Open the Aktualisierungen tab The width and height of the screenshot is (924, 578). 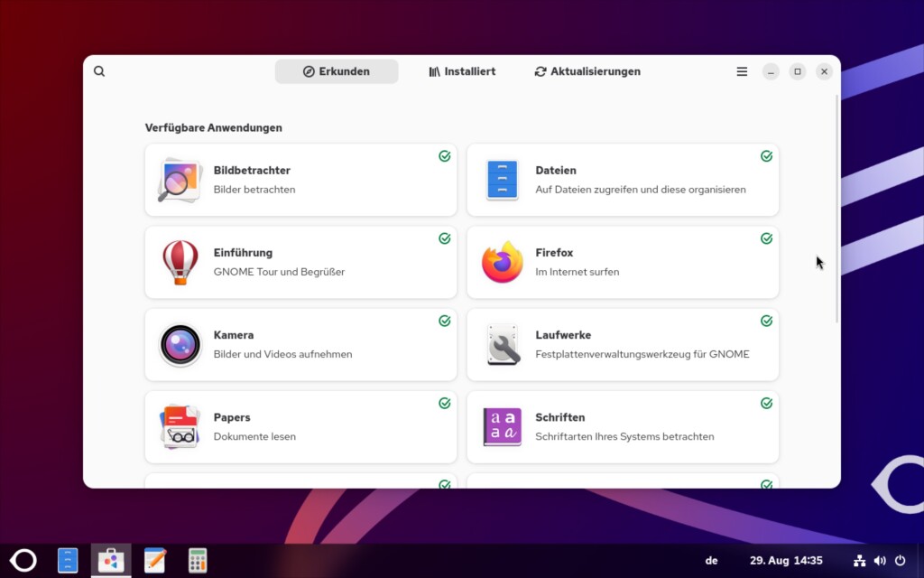click(587, 71)
